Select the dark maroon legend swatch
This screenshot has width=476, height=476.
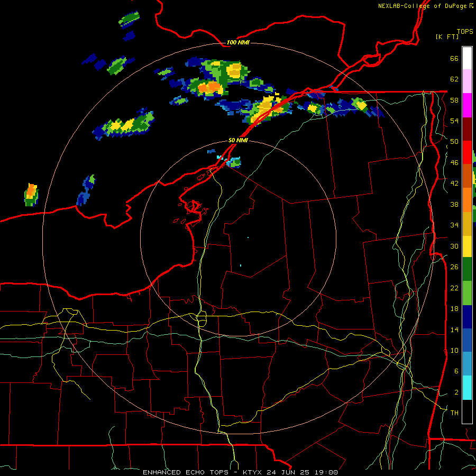click(467, 129)
